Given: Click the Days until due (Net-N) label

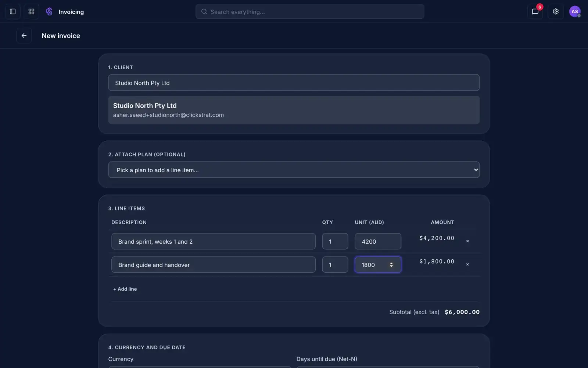Looking at the screenshot, I should (327, 359).
